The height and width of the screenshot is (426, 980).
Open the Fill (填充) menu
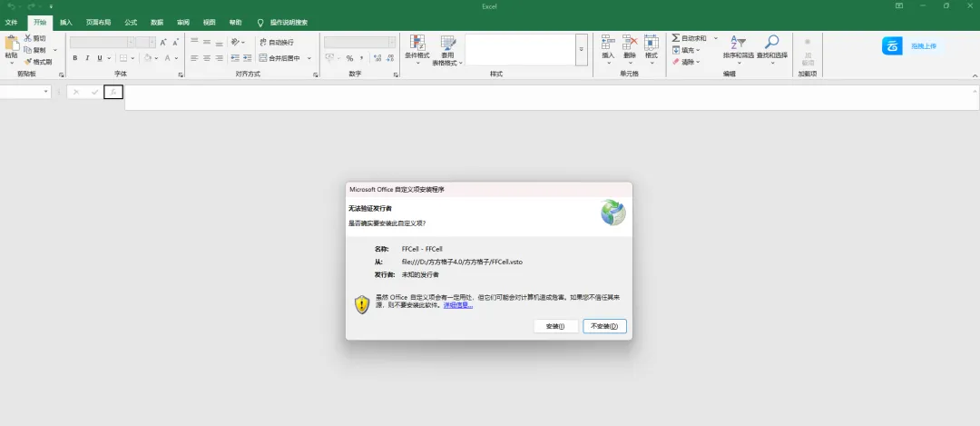(686, 50)
